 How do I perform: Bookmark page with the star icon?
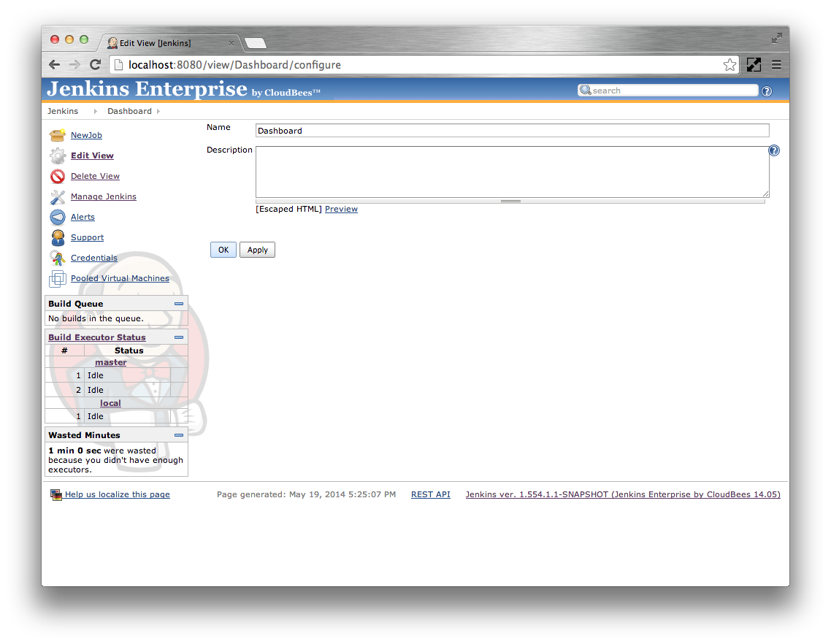click(729, 65)
